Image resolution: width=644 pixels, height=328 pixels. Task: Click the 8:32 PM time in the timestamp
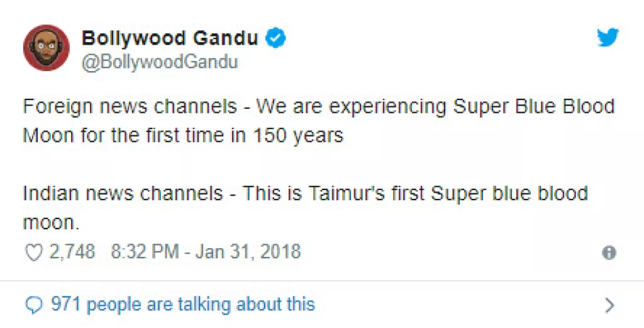[x=145, y=252]
